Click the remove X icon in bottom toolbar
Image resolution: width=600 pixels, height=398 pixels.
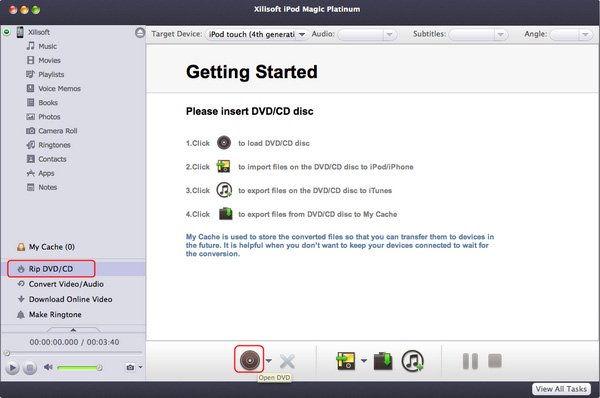pos(287,361)
